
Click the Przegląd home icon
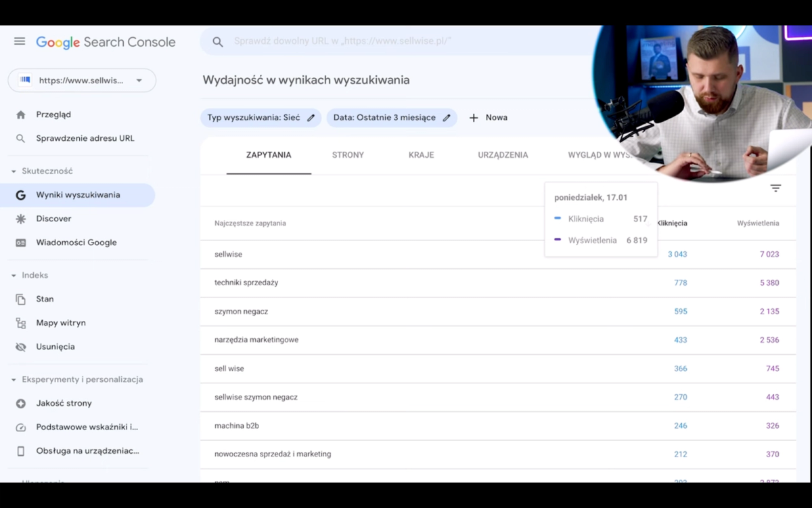click(x=21, y=114)
